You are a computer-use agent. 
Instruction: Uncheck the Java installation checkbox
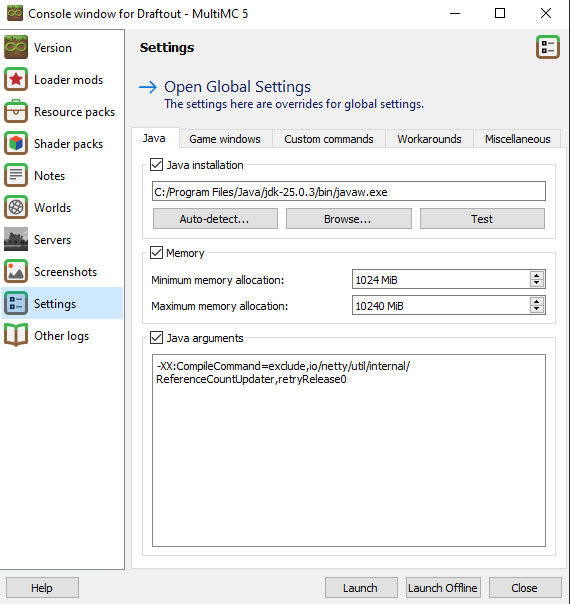click(x=156, y=165)
